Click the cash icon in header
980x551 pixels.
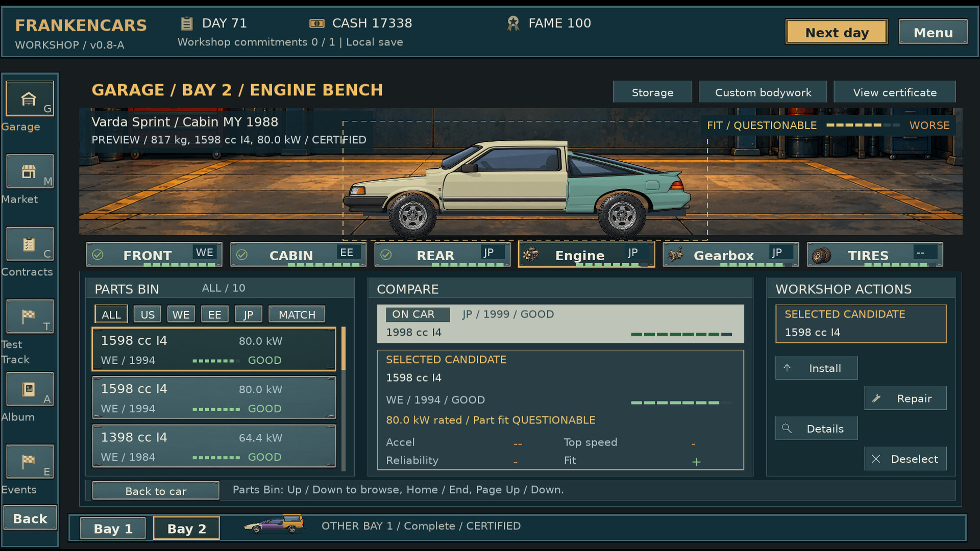coord(317,23)
